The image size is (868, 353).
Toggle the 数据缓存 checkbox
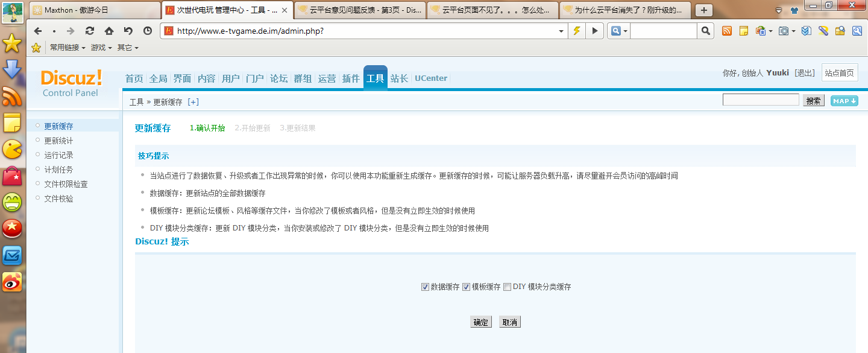tap(425, 287)
